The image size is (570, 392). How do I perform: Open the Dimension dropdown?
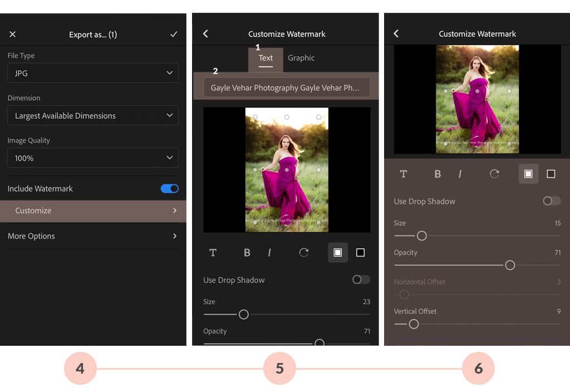pyautogui.click(x=92, y=115)
